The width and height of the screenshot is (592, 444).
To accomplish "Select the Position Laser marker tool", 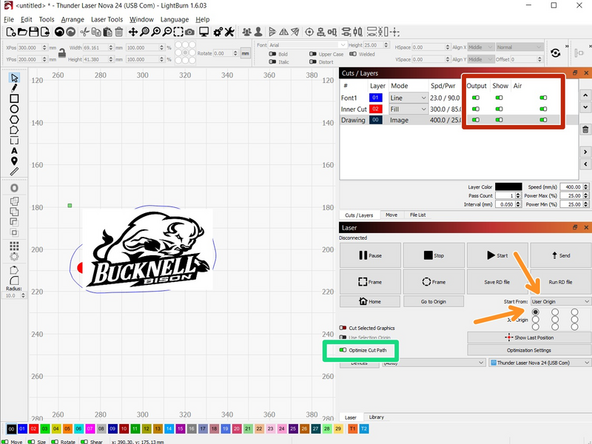I will (14, 161).
